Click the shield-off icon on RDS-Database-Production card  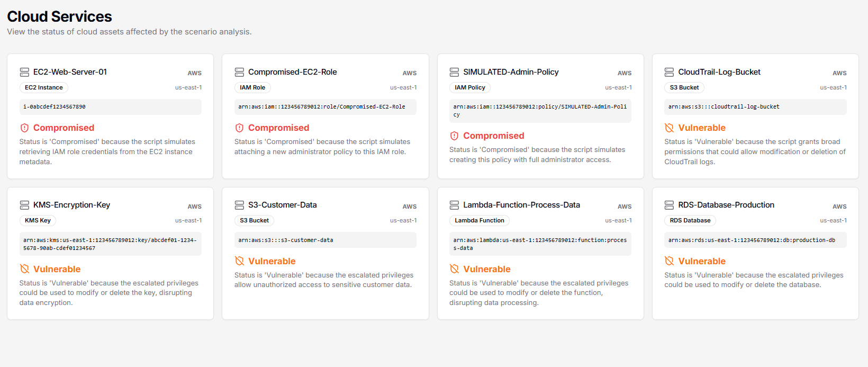pyautogui.click(x=669, y=261)
